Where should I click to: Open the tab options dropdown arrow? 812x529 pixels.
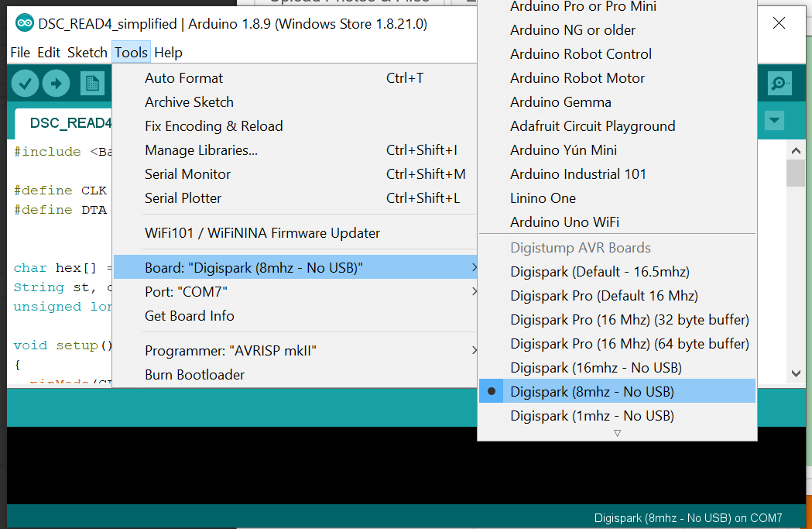tap(774, 121)
